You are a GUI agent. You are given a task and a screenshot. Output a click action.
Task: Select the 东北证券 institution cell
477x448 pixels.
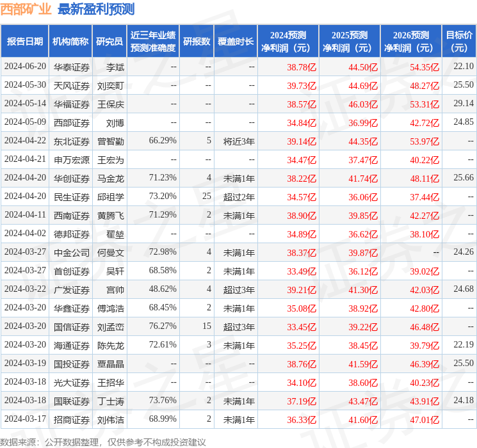[72, 141]
